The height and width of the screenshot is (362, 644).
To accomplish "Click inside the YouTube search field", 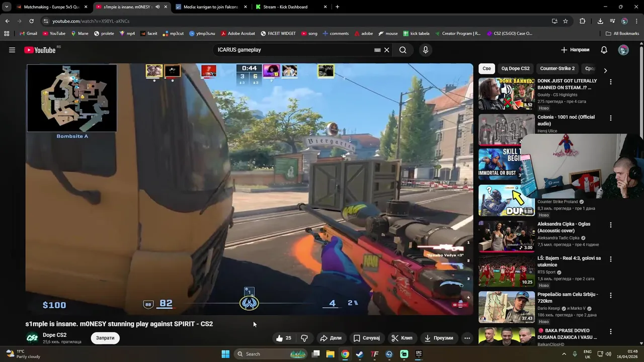I will 294,50.
